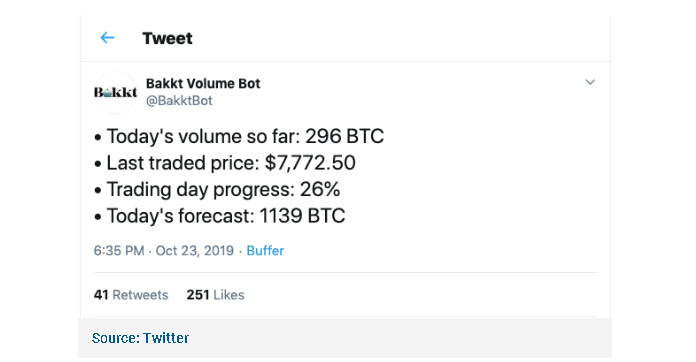Open the @BakktBot handle

[179, 101]
